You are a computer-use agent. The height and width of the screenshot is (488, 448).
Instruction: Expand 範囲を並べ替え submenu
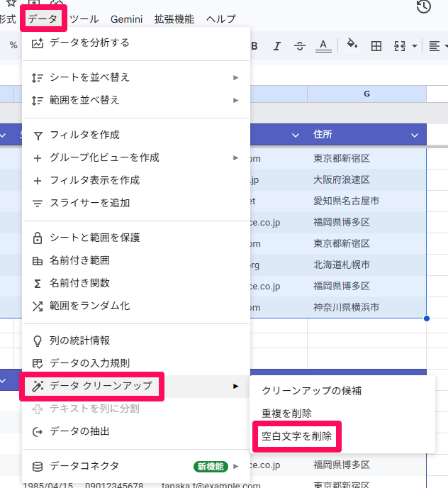[x=136, y=100]
